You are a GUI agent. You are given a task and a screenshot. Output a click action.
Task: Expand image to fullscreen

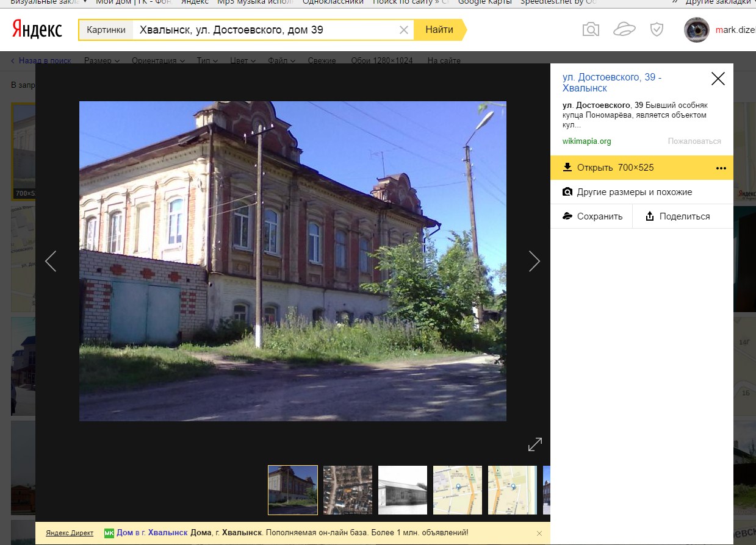tap(535, 444)
